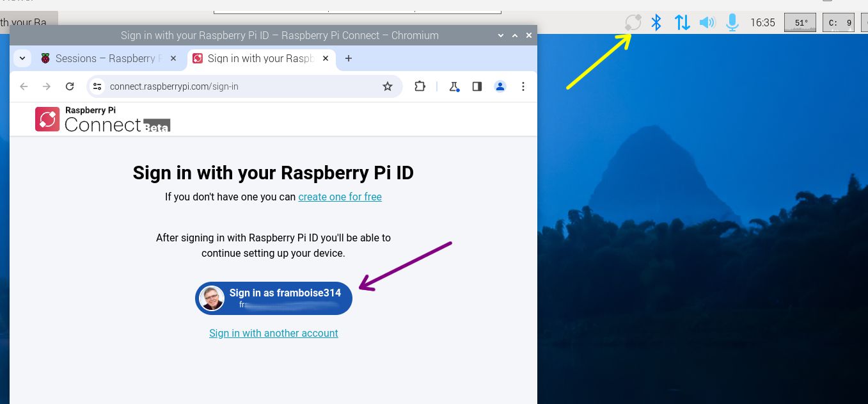Open the Extensions puzzle icon
The height and width of the screenshot is (404, 868).
[420, 86]
